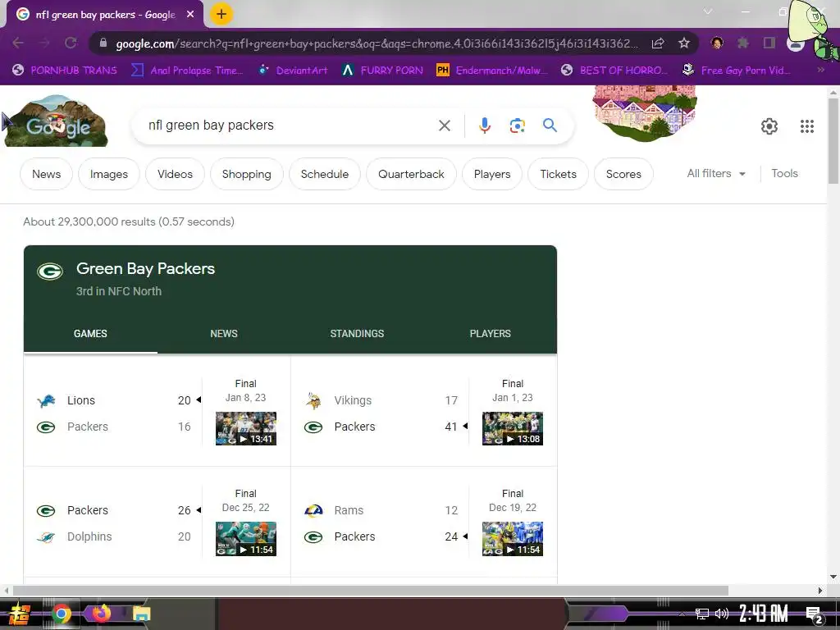840x630 pixels.
Task: Click the horizontal scrollbar thumb
Action: click(371, 591)
